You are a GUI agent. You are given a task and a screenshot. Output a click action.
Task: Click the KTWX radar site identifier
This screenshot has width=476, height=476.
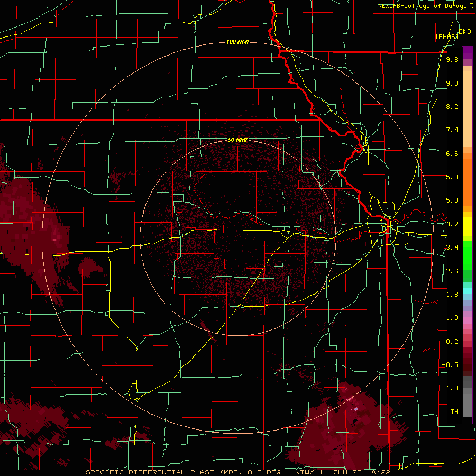[305, 472]
